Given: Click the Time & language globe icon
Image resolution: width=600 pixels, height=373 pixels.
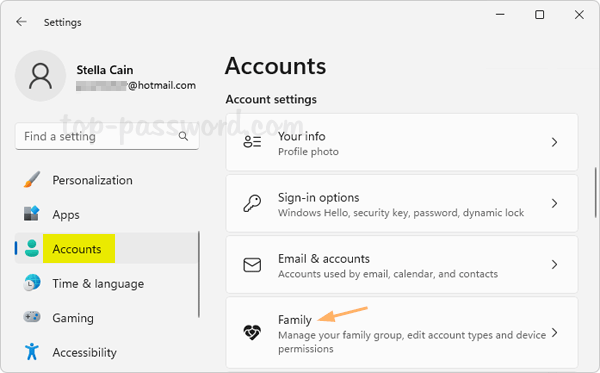Looking at the screenshot, I should point(32,283).
